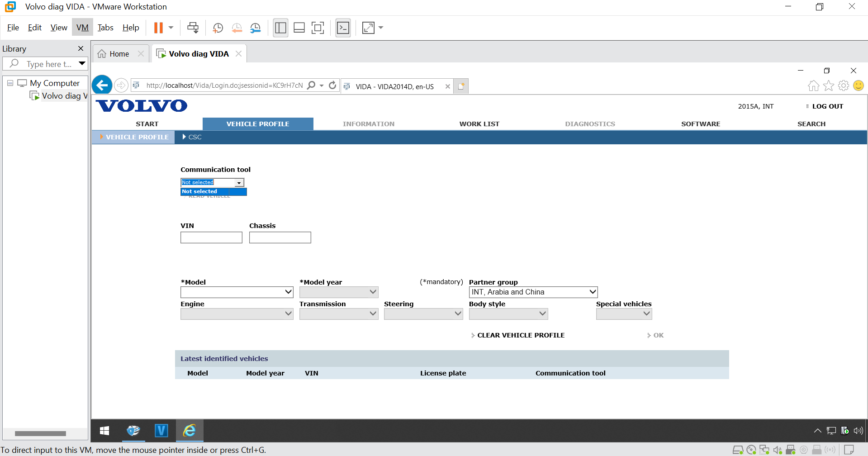The height and width of the screenshot is (456, 868).
Task: Open the snapshot manager wrench icon
Action: [x=256, y=28]
